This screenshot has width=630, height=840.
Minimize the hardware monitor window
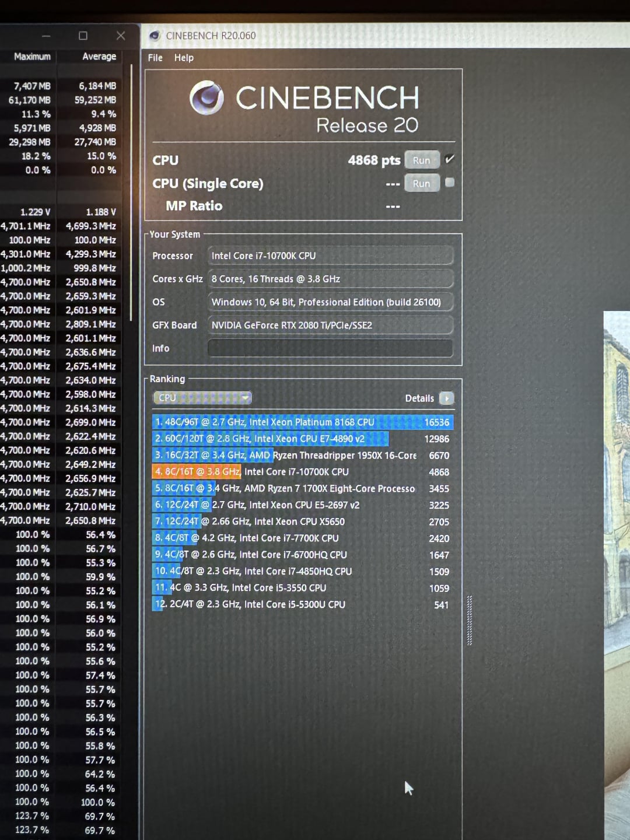(x=46, y=36)
